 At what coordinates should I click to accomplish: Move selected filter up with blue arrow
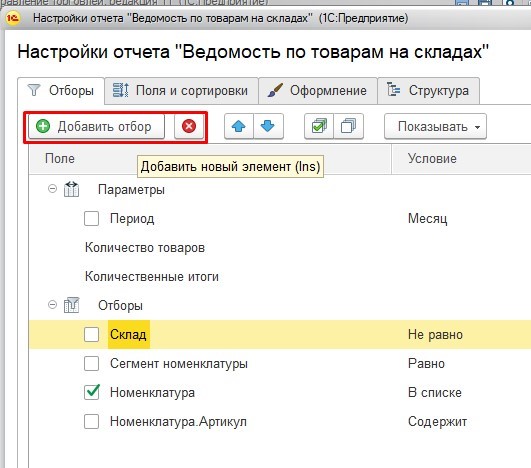(239, 127)
